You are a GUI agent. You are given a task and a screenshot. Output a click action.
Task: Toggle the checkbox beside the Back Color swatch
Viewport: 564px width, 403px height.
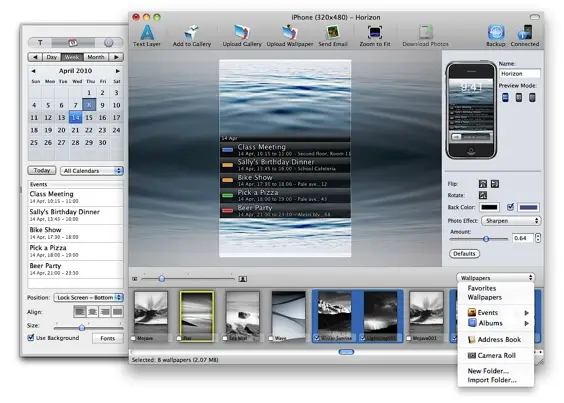[x=510, y=207]
